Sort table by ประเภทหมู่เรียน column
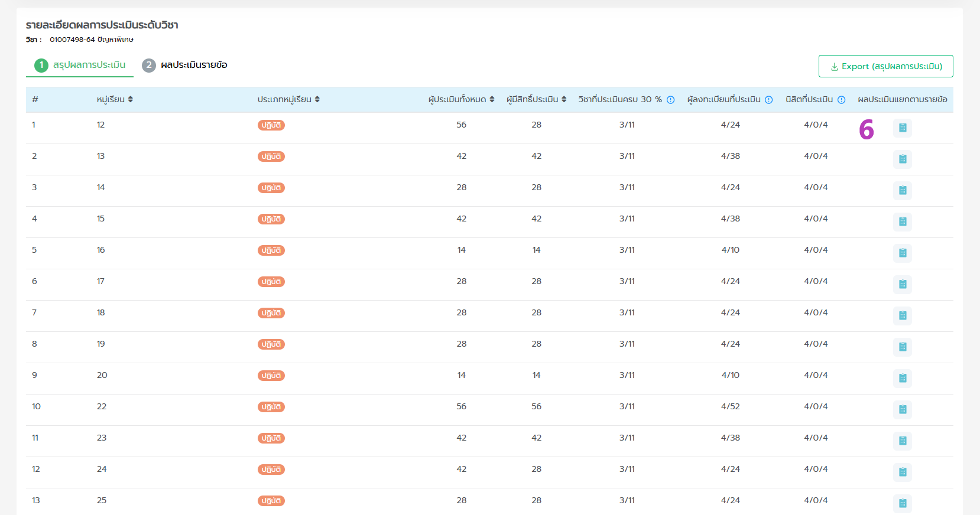Viewport: 980px width, 515px height. 317,99
